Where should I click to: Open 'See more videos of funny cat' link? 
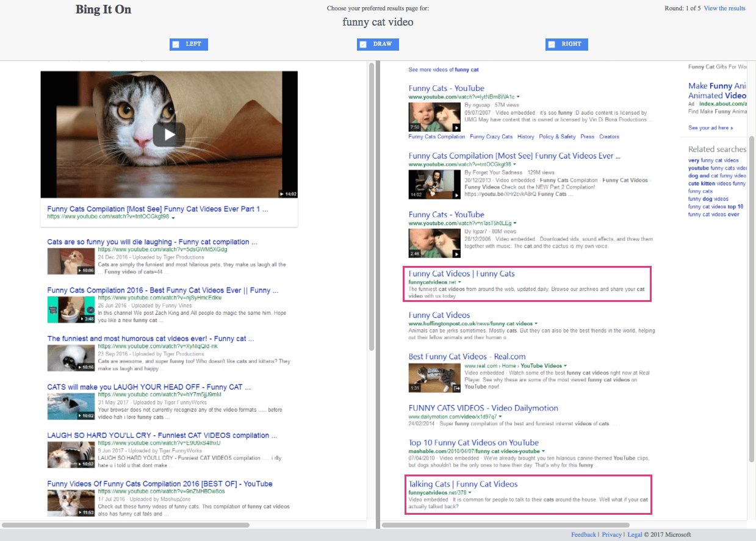tap(444, 70)
